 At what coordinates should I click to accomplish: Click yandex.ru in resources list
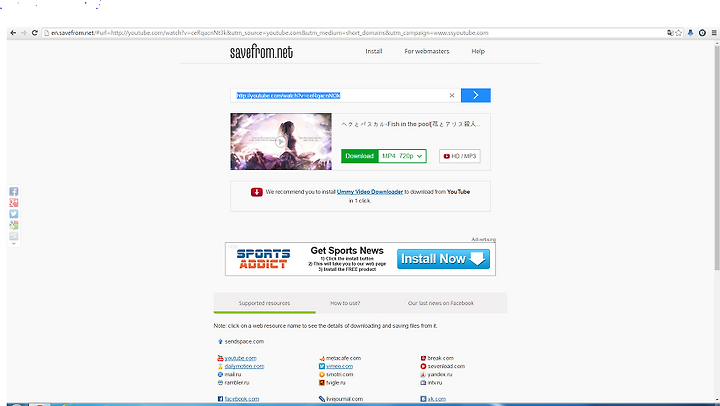[x=439, y=375]
